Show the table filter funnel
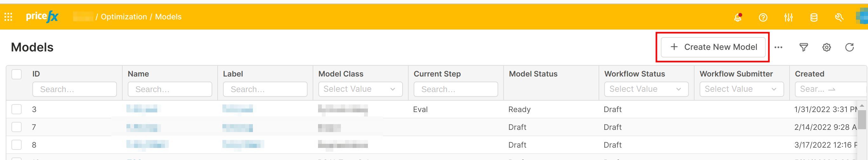Screen dimensions: 868x160 [x=804, y=48]
